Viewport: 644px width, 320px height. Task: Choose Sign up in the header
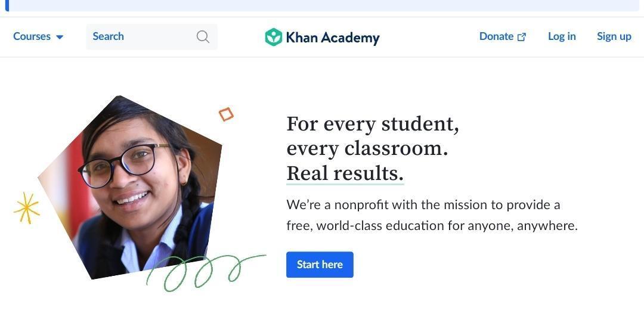pyautogui.click(x=614, y=36)
